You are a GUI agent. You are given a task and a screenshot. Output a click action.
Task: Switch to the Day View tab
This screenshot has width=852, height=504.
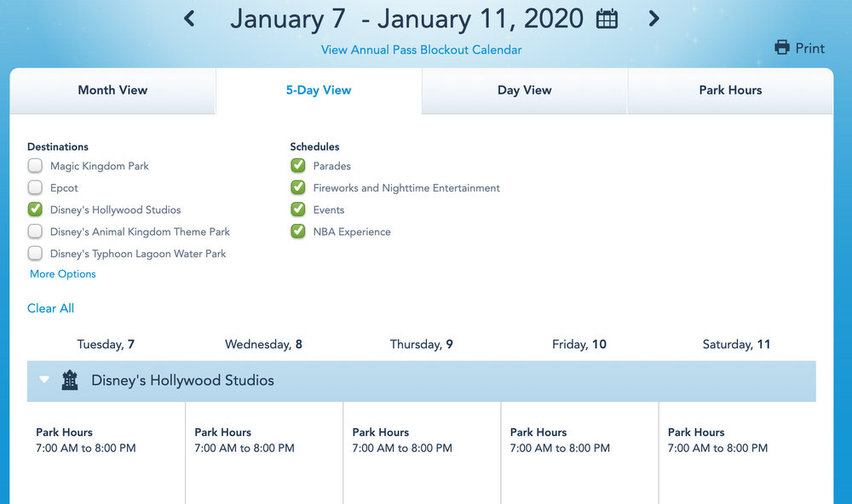click(524, 90)
